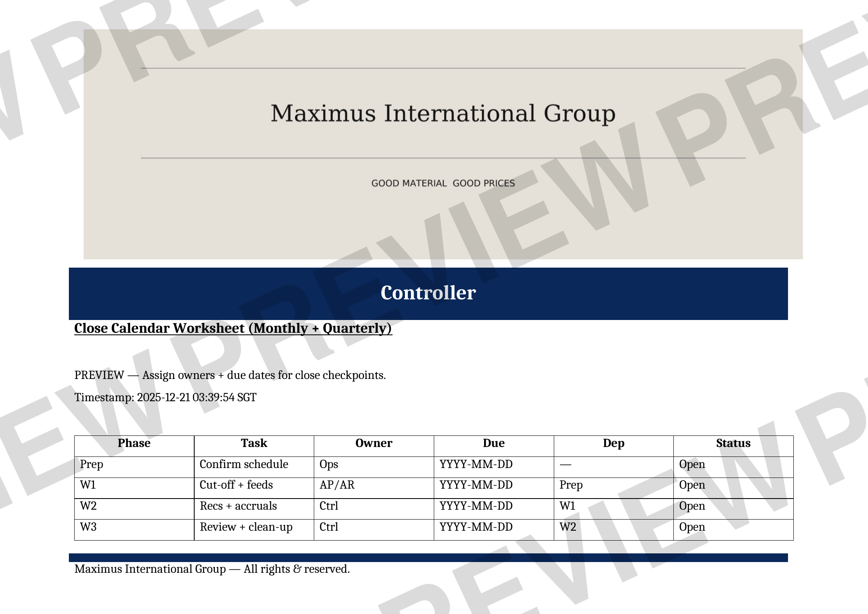Click the All rights reserved footer text

coord(212,569)
